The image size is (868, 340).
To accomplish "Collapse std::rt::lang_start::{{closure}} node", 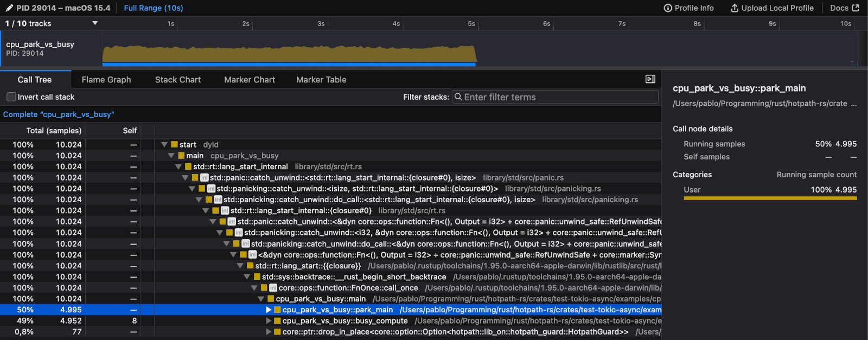I will pos(240,266).
